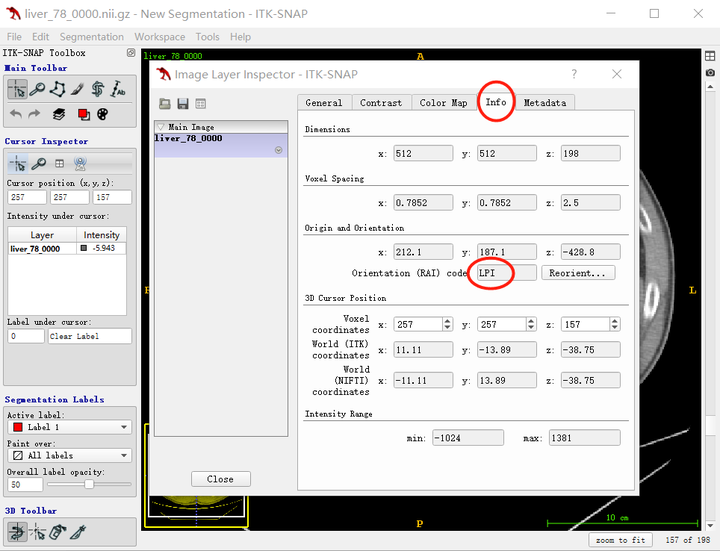This screenshot has width=720, height=551.
Task: Adjust the Overall label opacity slider
Action: (89, 484)
